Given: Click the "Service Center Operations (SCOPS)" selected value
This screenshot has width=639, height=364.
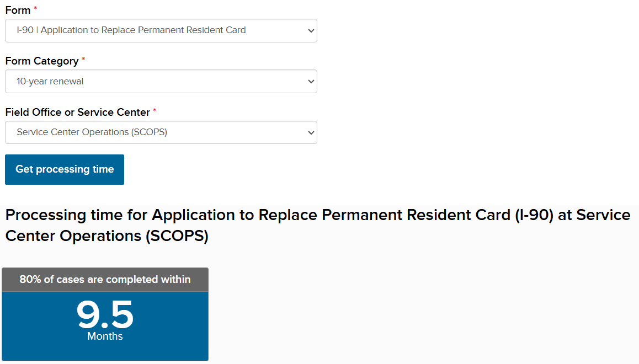Looking at the screenshot, I should tap(92, 132).
